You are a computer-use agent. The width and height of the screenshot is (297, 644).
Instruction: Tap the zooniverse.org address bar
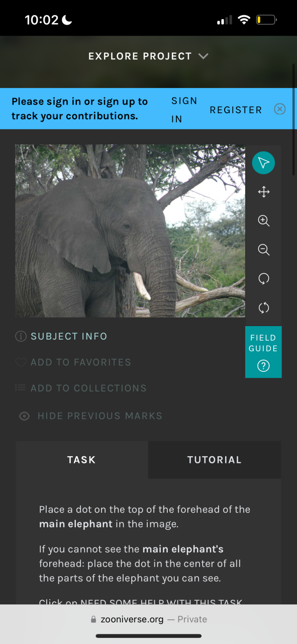(148, 619)
